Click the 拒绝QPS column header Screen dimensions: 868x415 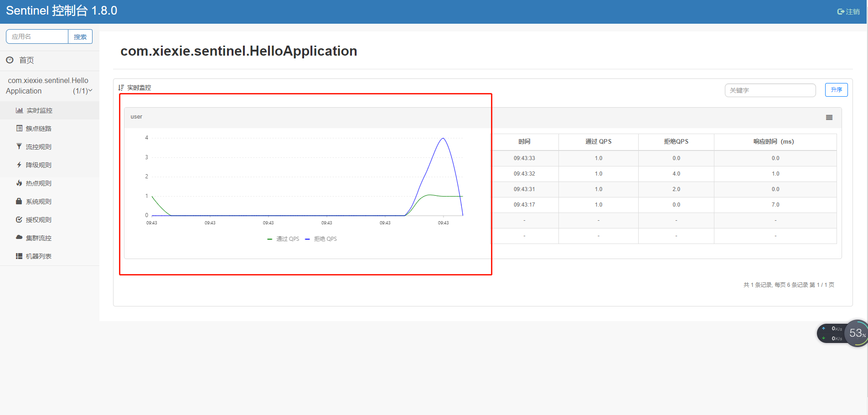[676, 142]
